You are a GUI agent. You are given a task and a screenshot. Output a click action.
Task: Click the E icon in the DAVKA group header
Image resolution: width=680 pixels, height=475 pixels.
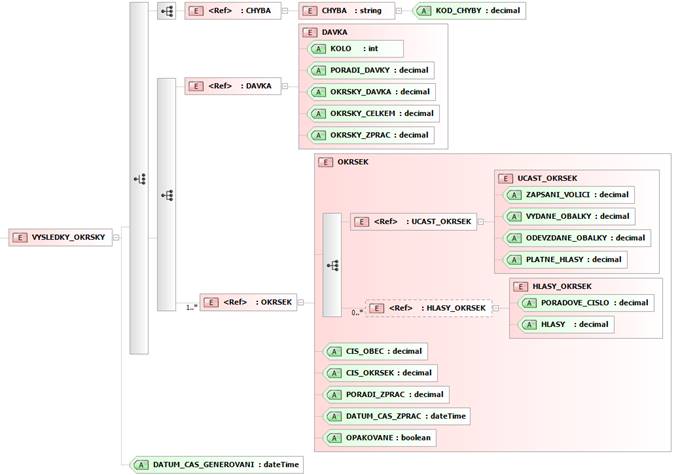tap(311, 32)
